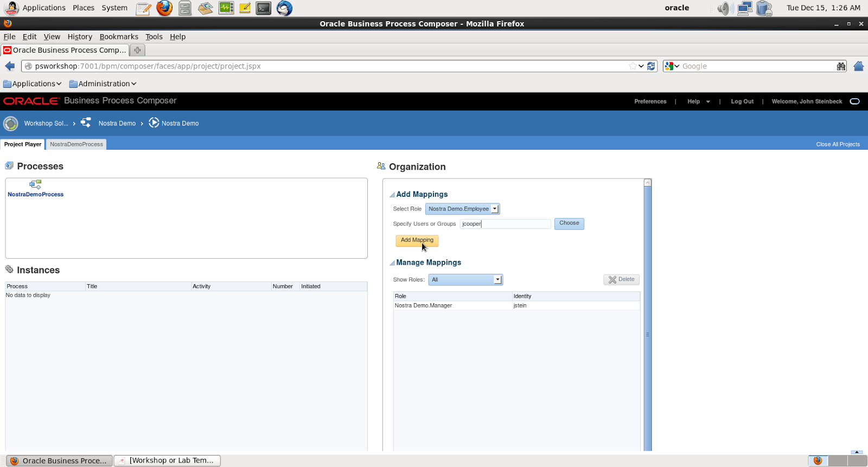Click the Process column header in Instances
Screen dimensions: 868x467
[45, 286]
